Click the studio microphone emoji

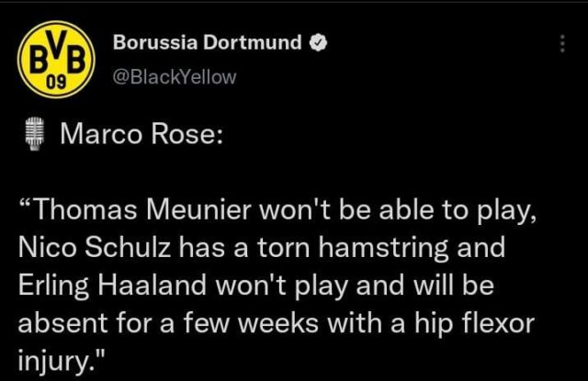point(35,134)
